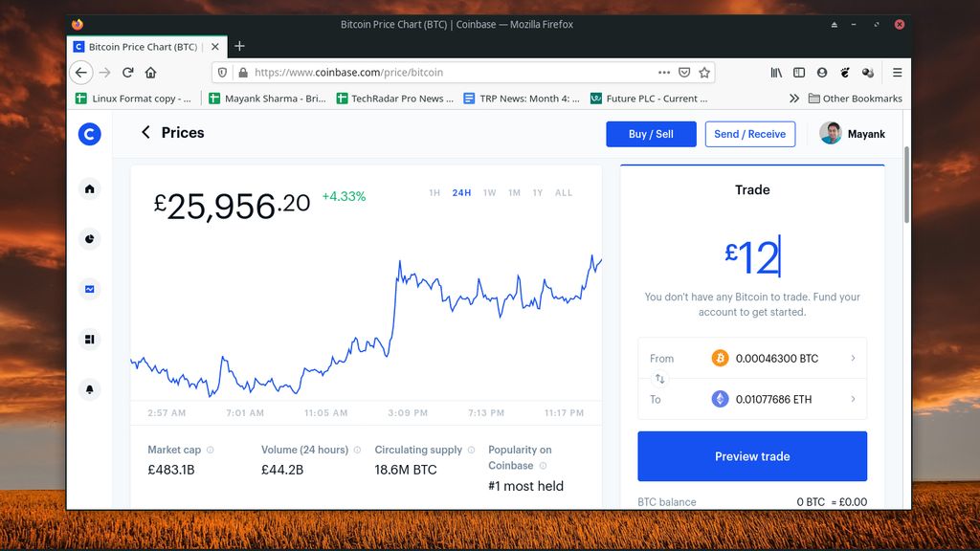View notifications via the bell icon
980x551 pixels.
point(89,388)
